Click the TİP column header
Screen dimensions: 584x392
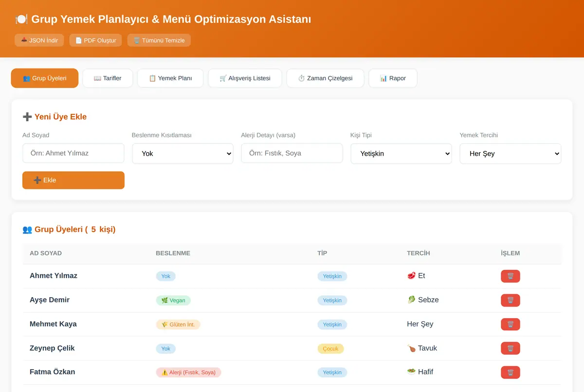click(x=322, y=253)
